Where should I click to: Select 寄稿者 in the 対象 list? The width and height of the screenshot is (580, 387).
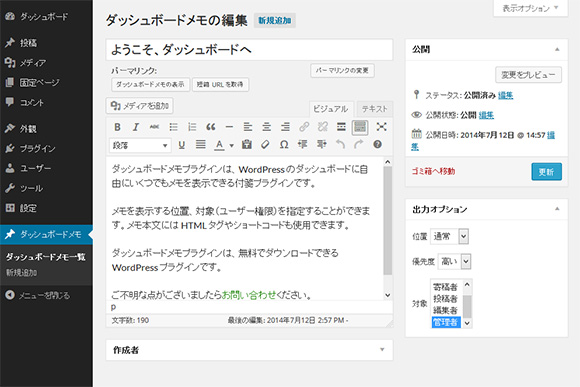(446, 287)
